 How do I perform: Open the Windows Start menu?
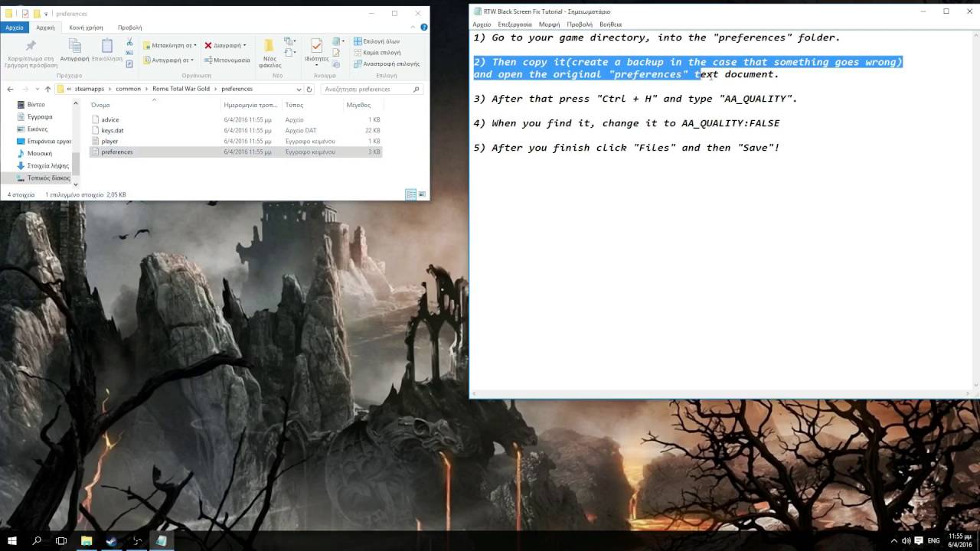[x=12, y=540]
